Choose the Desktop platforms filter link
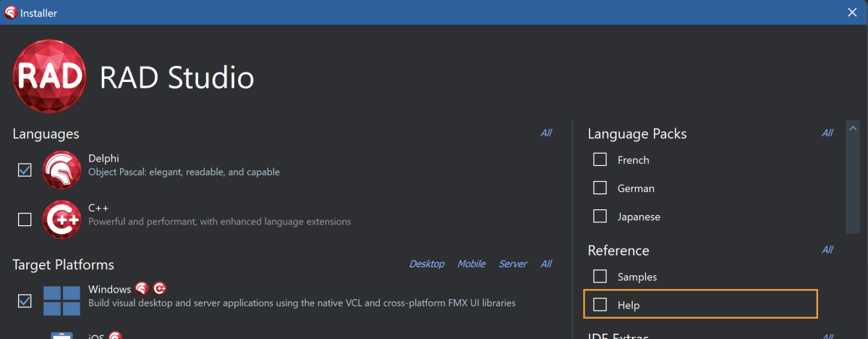868x339 pixels. [427, 264]
